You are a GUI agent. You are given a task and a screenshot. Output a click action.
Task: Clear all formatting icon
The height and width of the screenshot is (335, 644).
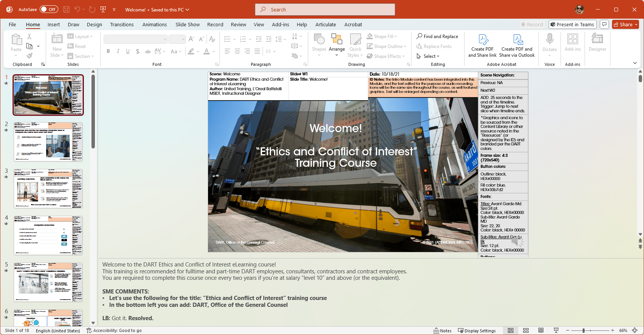212,39
